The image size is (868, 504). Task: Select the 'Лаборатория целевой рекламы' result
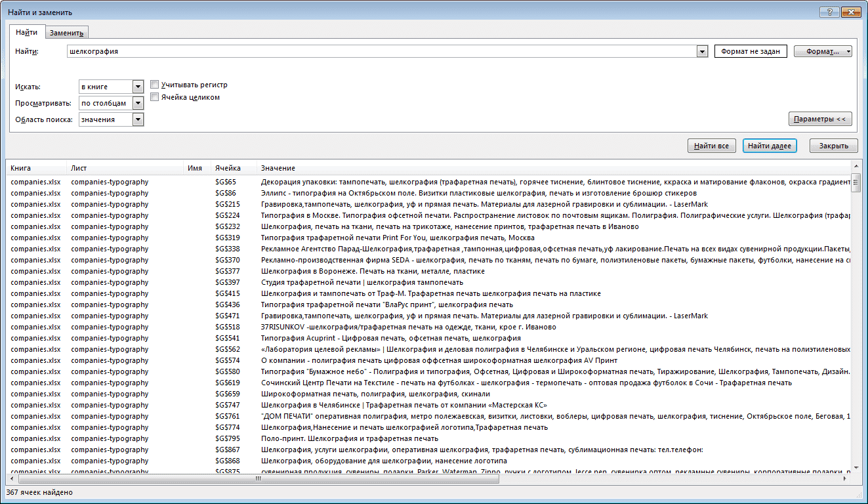[x=428, y=349]
